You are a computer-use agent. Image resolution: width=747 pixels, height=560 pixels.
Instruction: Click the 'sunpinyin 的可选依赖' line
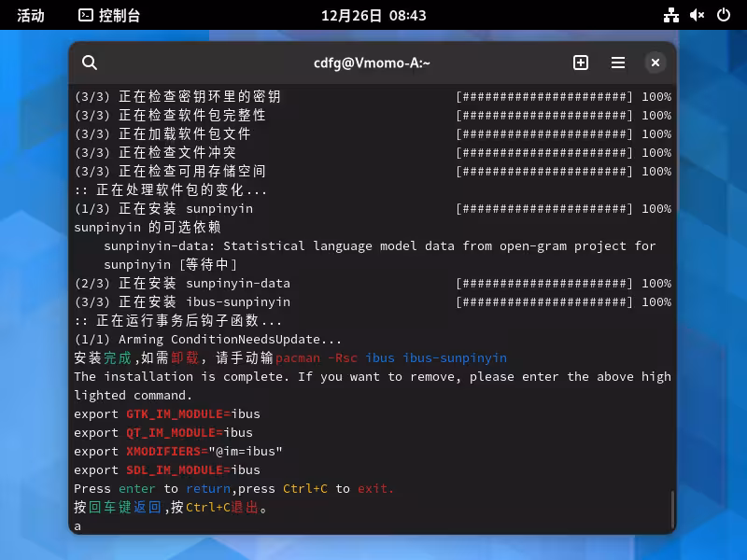point(148,227)
